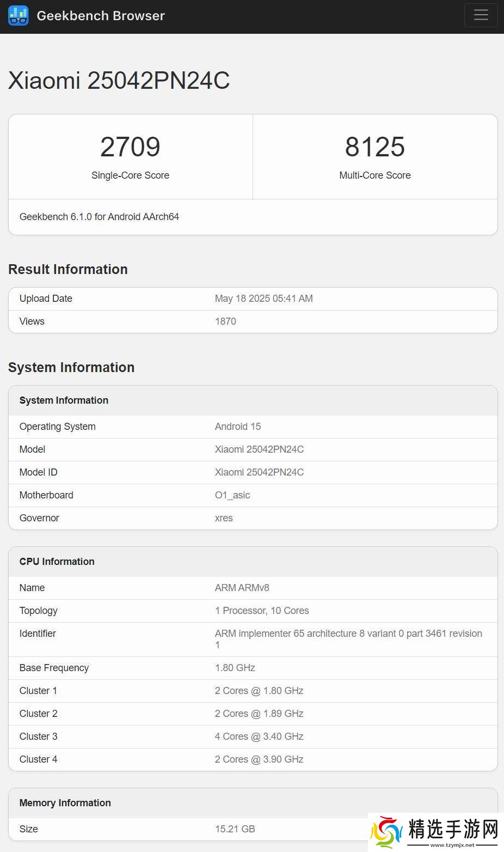504x852 pixels.
Task: Select the Upload Date row value
Action: click(263, 299)
